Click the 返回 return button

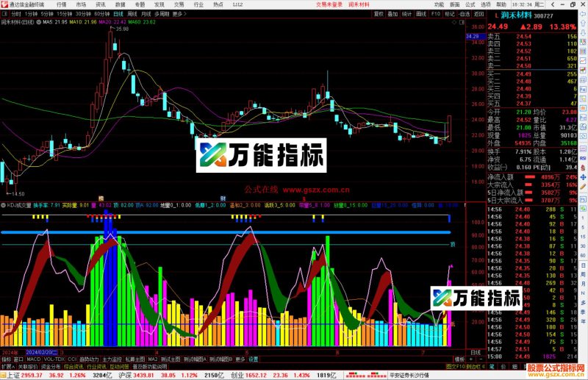(479, 14)
